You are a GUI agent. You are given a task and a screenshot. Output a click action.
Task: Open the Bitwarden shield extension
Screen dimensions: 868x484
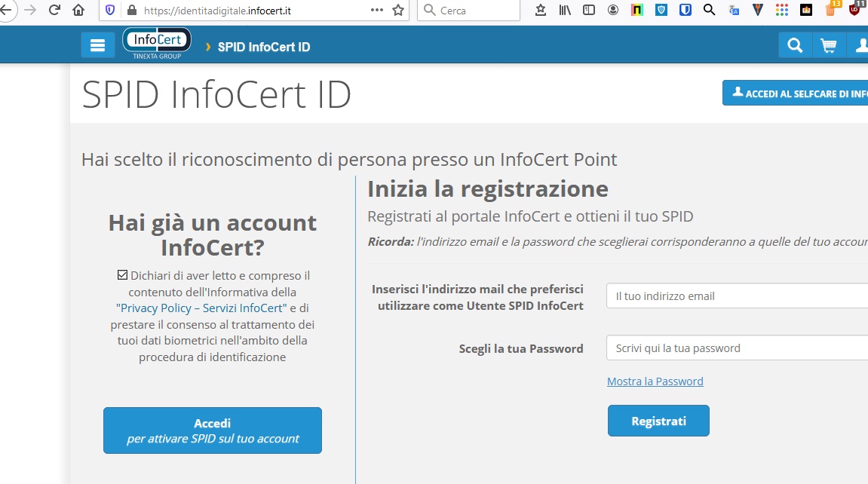coord(686,10)
